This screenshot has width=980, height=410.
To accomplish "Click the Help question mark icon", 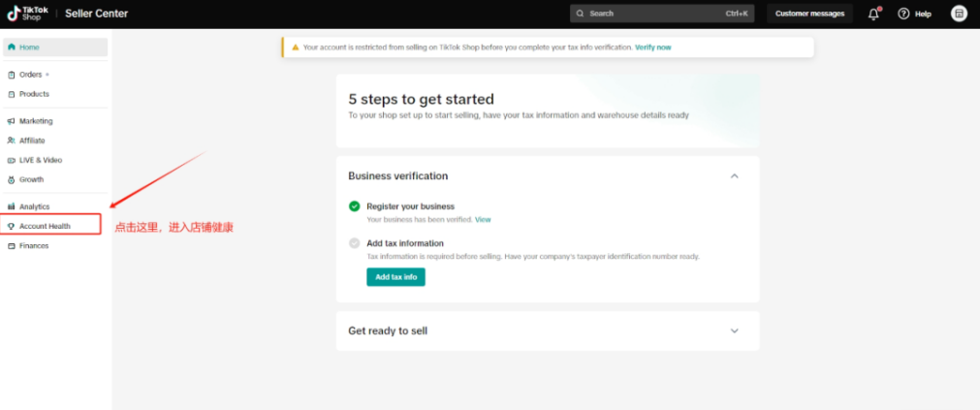I will click(x=903, y=14).
